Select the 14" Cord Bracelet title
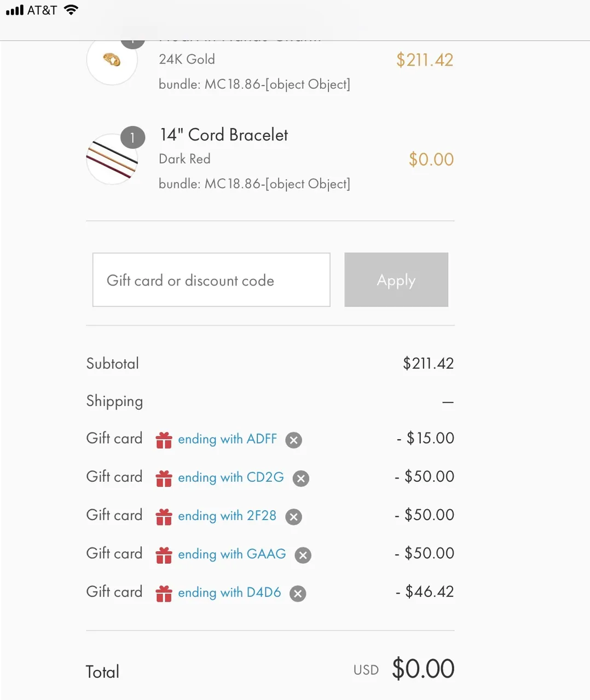Viewport: 590px width, 700px height. [224, 135]
